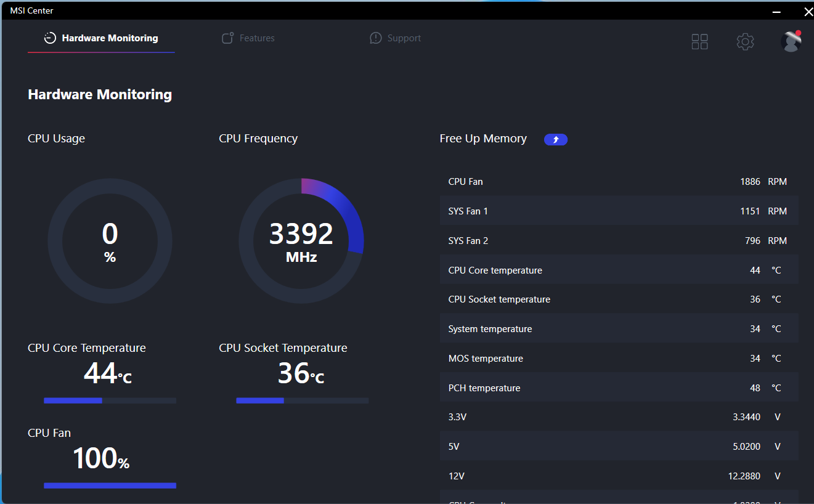Screen dimensions: 814x504
Task: Click the 12V voltage row
Action: point(616,476)
